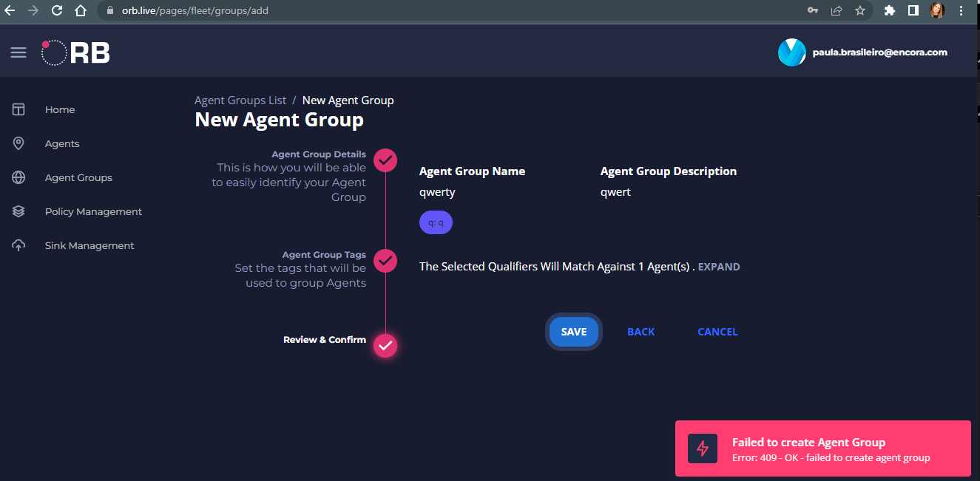The width and height of the screenshot is (980, 481).
Task: Click the Review & Confirm step checkmark
Action: tap(385, 345)
